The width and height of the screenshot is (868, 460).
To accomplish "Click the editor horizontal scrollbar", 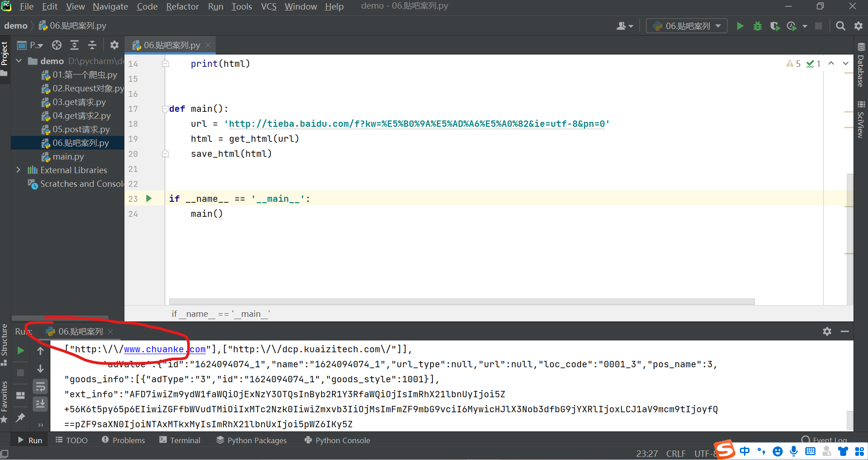I will [x=461, y=301].
